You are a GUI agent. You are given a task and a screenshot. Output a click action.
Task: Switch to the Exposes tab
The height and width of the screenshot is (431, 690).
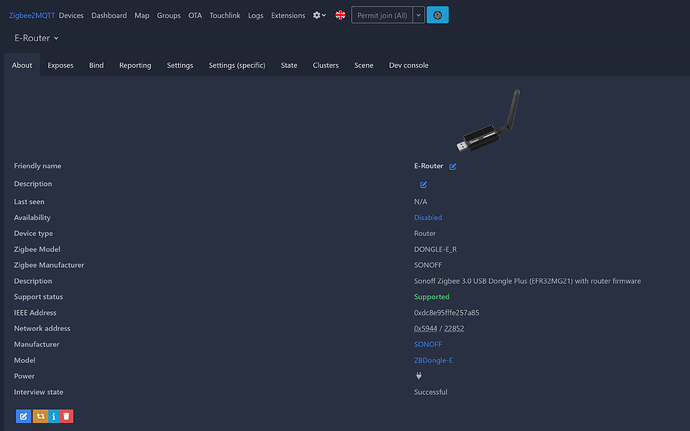pos(60,65)
